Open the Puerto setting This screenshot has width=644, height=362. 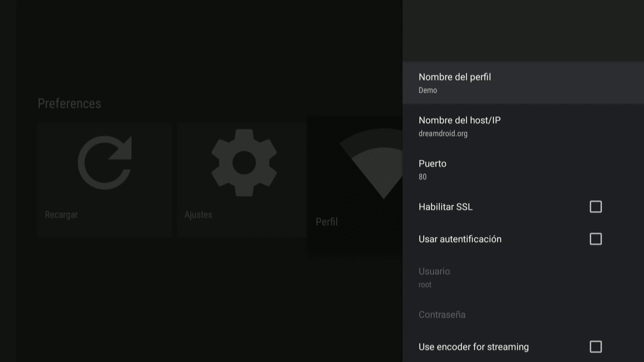[432, 164]
